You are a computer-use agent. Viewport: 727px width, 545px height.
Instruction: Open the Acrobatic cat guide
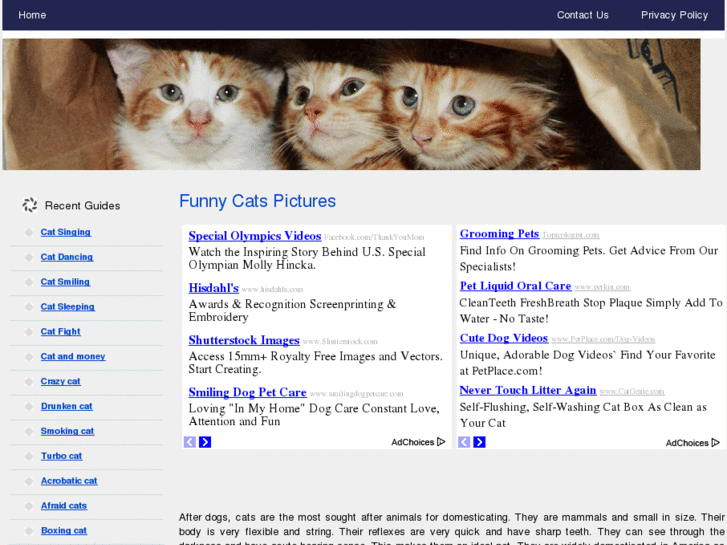click(x=69, y=481)
